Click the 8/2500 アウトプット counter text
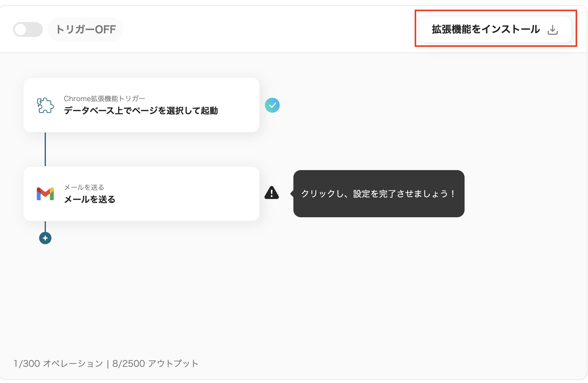Screen dimensions: 588x383 (x=155, y=363)
